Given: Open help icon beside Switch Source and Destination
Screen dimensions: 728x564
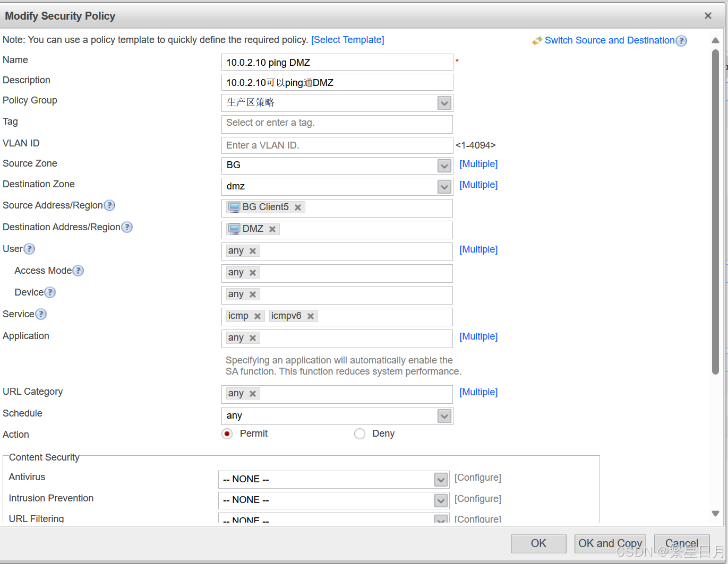Looking at the screenshot, I should [x=681, y=41].
